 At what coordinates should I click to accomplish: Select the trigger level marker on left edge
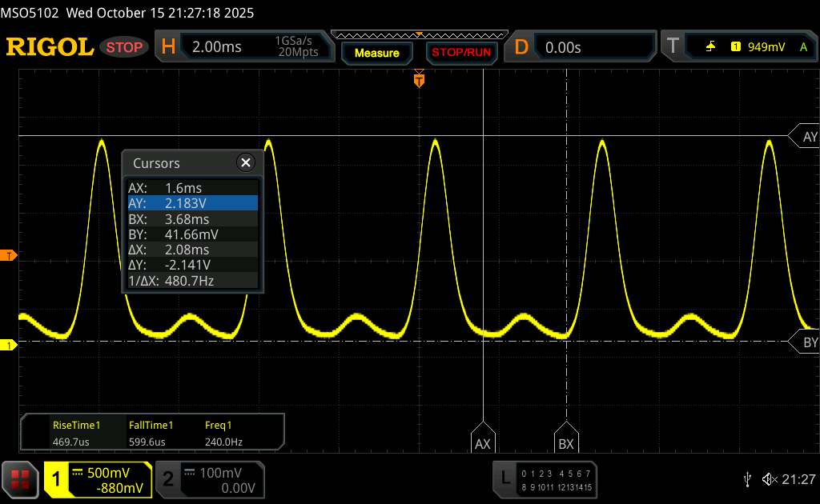10,256
